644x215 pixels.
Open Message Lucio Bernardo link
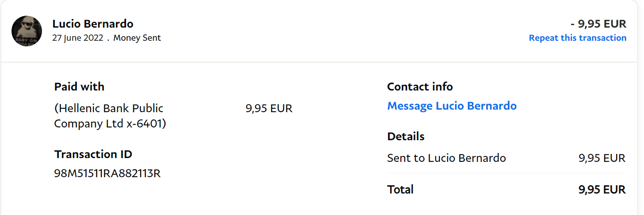pyautogui.click(x=452, y=106)
